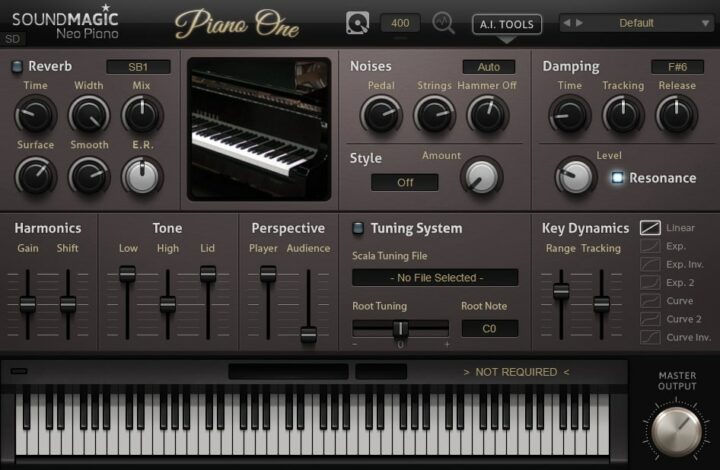The image size is (720, 470).
Task: Click the Master Output knob
Action: pyautogui.click(x=677, y=428)
